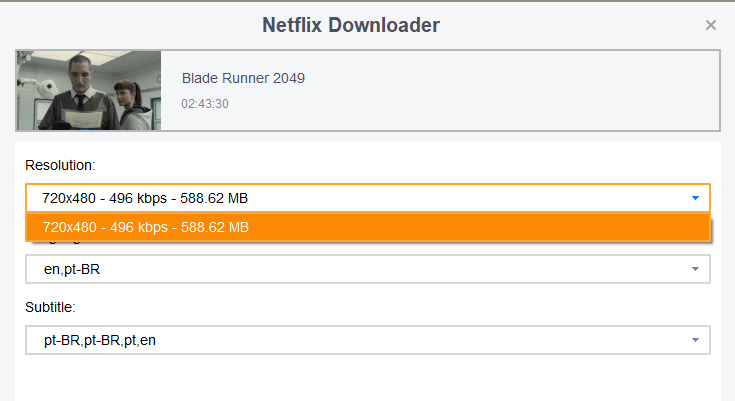Click the 02:43:30 duration text

pos(205,104)
